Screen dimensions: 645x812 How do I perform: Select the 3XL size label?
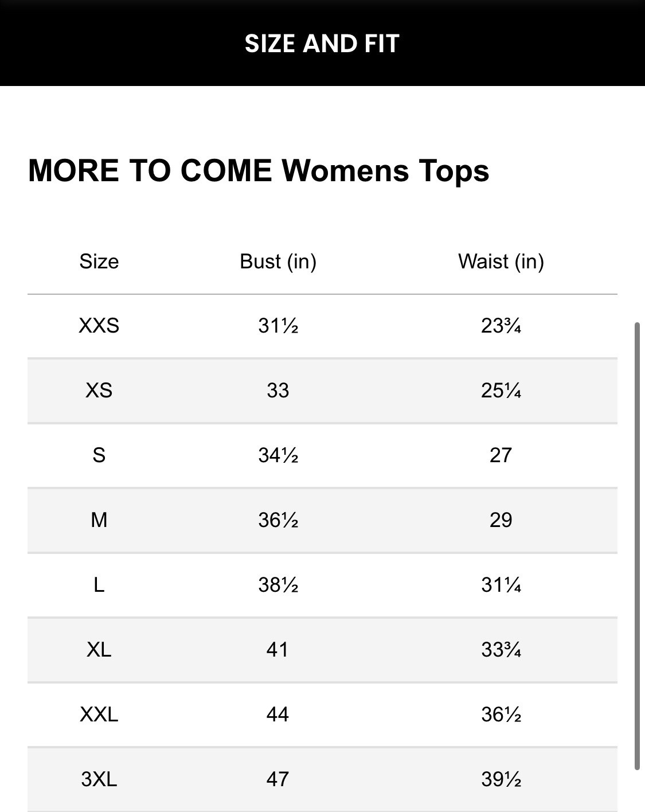99,779
